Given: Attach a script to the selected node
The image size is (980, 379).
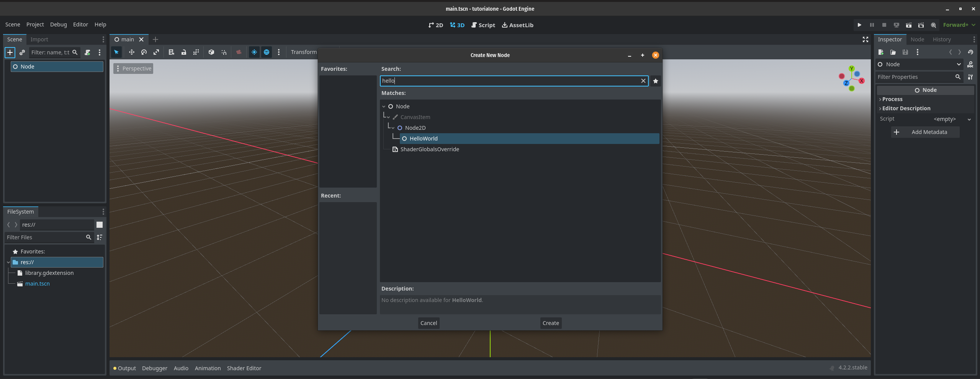Looking at the screenshot, I should coord(87,52).
